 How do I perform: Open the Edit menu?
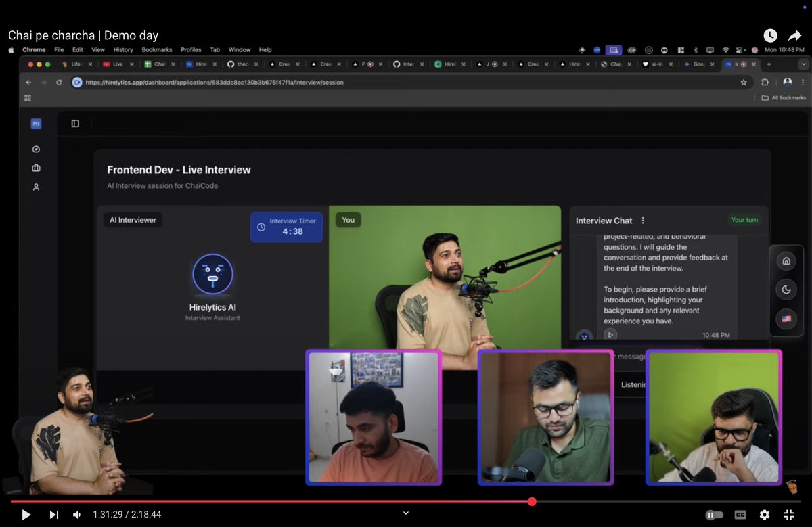click(78, 49)
